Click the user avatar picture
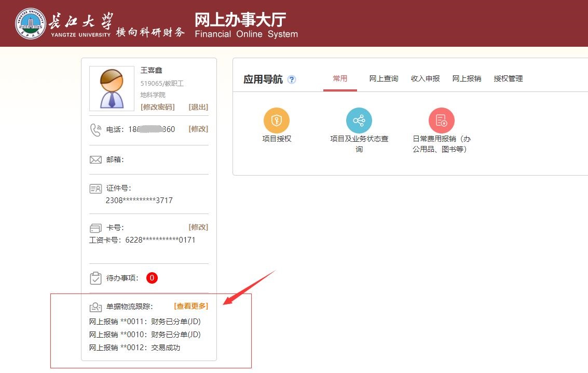588x373 pixels. pyautogui.click(x=112, y=88)
